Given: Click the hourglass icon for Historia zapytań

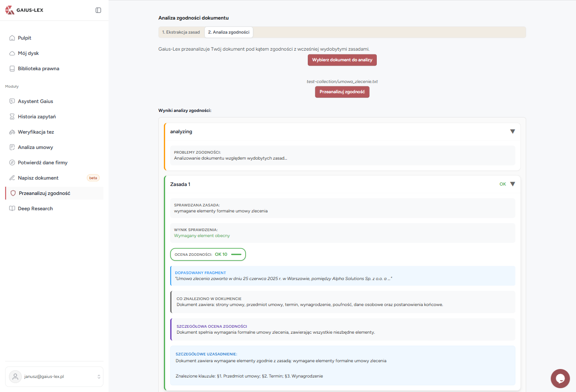Looking at the screenshot, I should pyautogui.click(x=12, y=117).
